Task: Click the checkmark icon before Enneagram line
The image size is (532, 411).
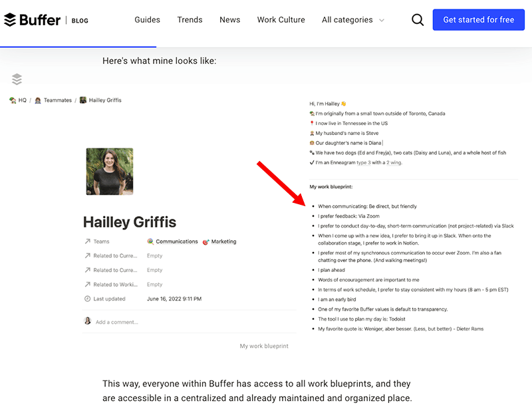Action: [312, 162]
